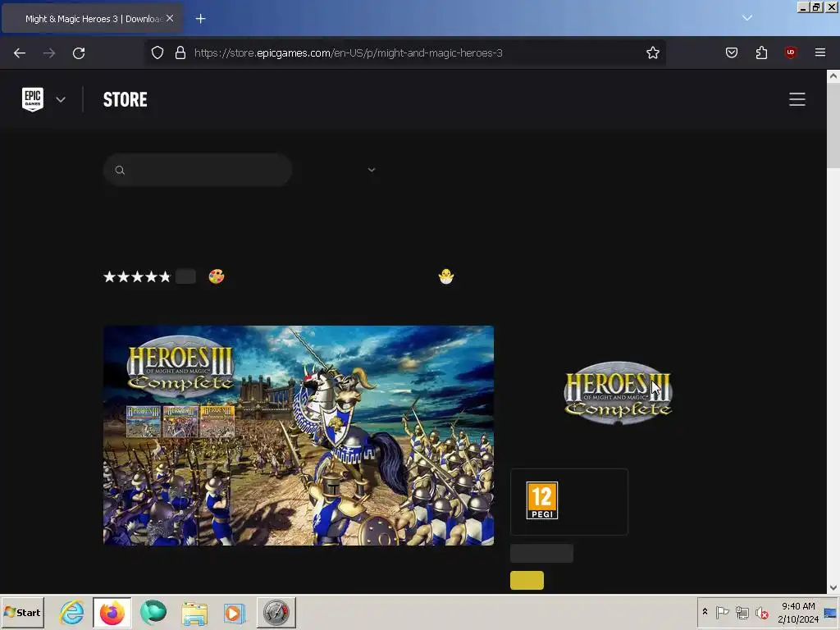This screenshot has height=630, width=840.
Task: Bookmark this page with the star
Action: (652, 52)
